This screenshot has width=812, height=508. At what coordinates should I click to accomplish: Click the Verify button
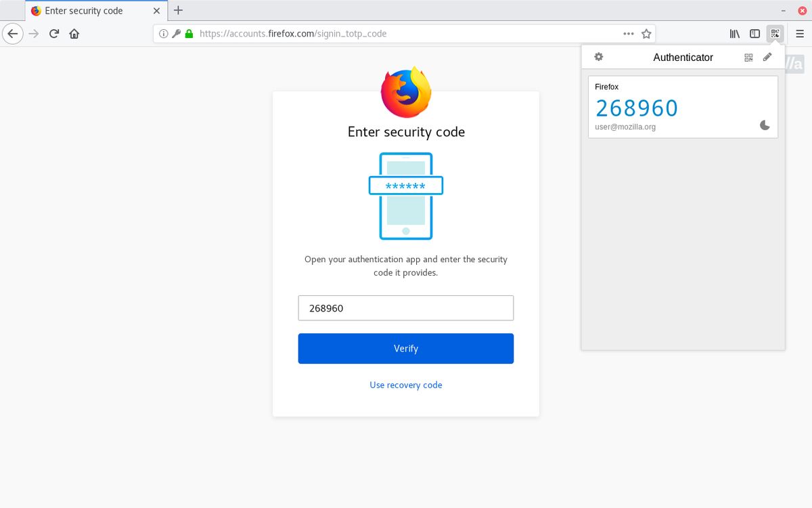click(405, 348)
